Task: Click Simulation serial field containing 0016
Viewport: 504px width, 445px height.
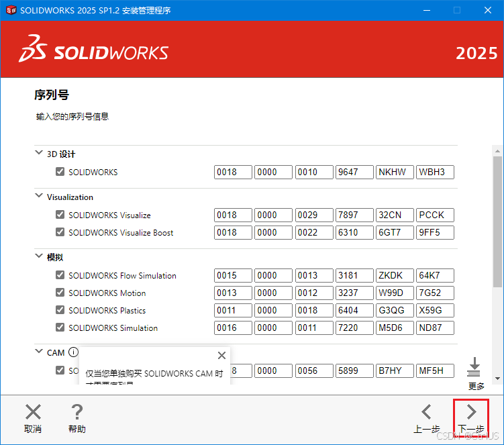Action: point(233,328)
